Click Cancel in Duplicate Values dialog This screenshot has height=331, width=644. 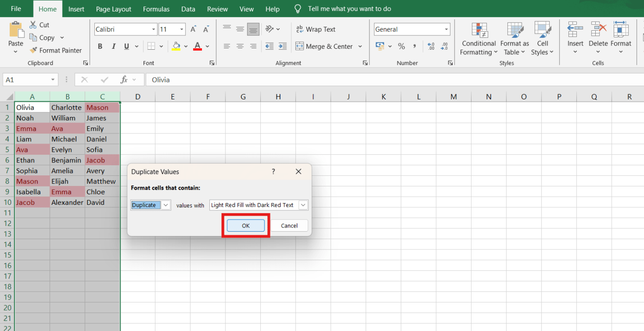coord(289,226)
